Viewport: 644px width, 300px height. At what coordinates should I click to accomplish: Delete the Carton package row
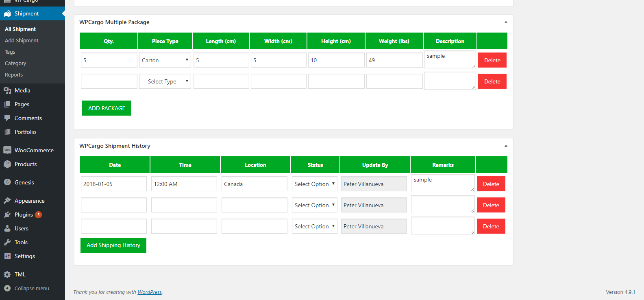(492, 60)
